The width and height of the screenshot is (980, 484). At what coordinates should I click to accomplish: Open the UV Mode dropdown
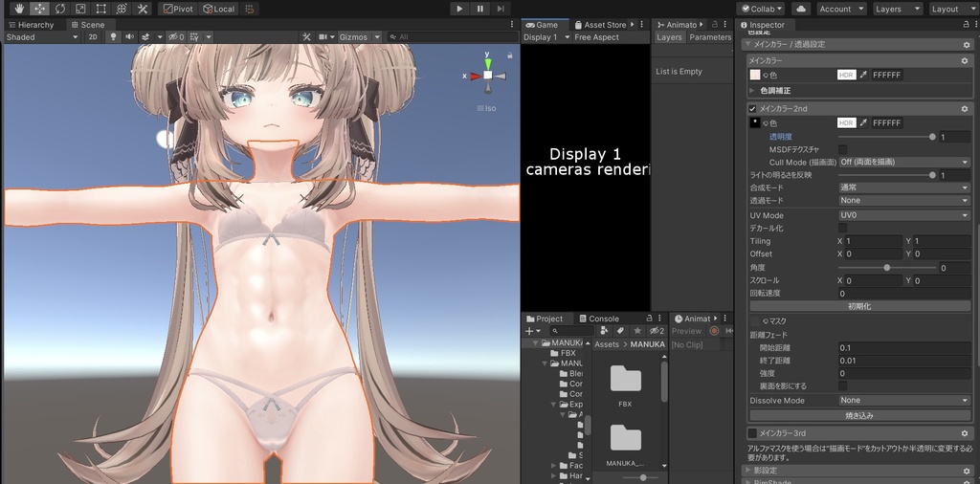[x=904, y=215]
